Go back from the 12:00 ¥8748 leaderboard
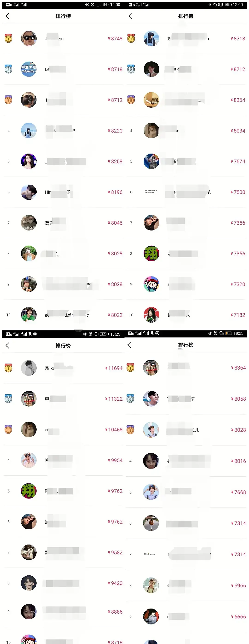The height and width of the screenshot is (644, 249). pyautogui.click(x=8, y=16)
